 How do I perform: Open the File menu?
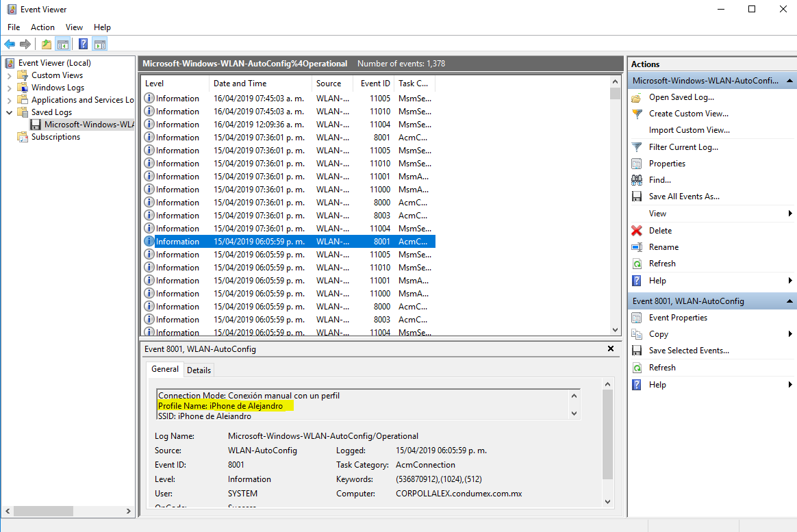[14, 27]
